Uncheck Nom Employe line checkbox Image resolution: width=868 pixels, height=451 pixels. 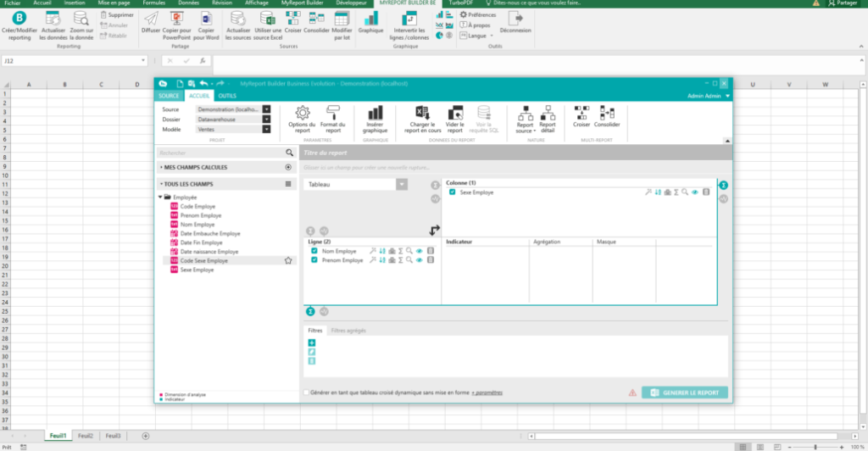[314, 251]
